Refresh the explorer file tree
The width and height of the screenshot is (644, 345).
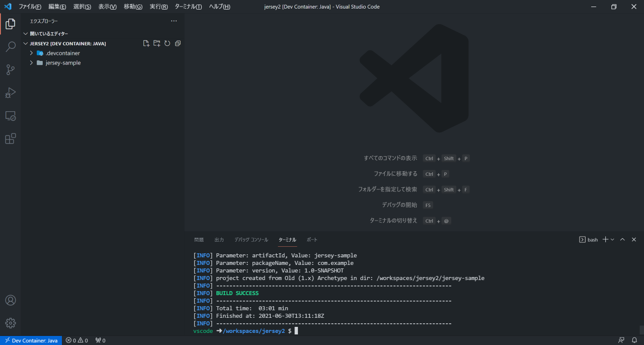point(167,43)
